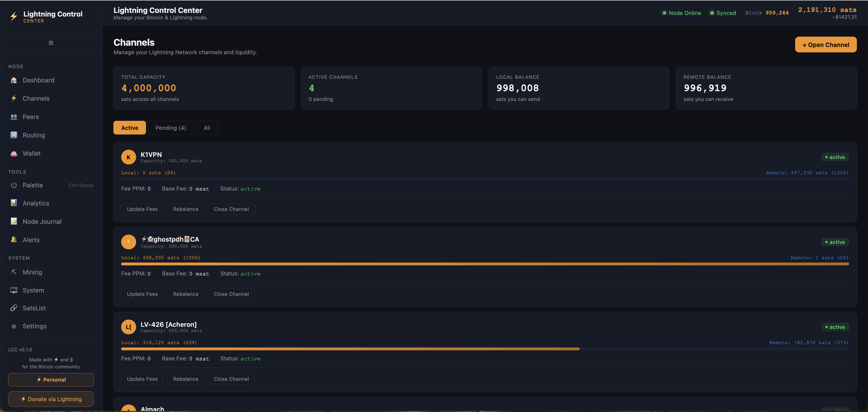Click the lightning bolt logo icon
This screenshot has height=412, width=868.
[x=14, y=17]
